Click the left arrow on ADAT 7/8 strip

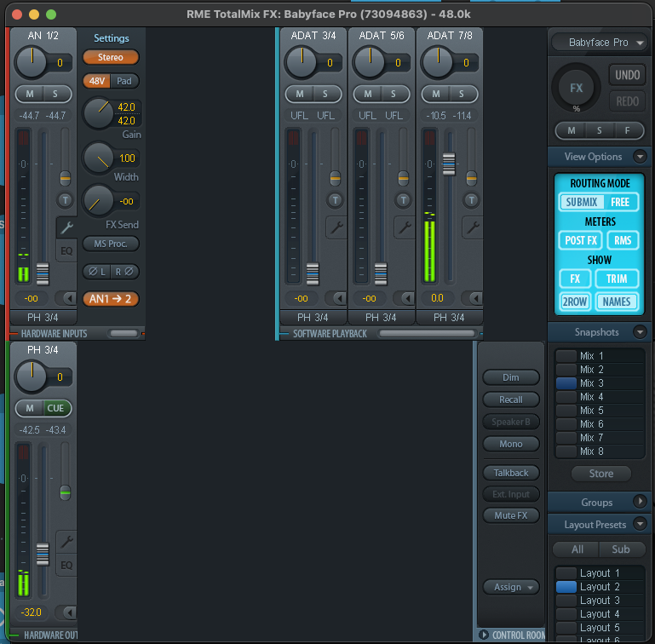[472, 298]
